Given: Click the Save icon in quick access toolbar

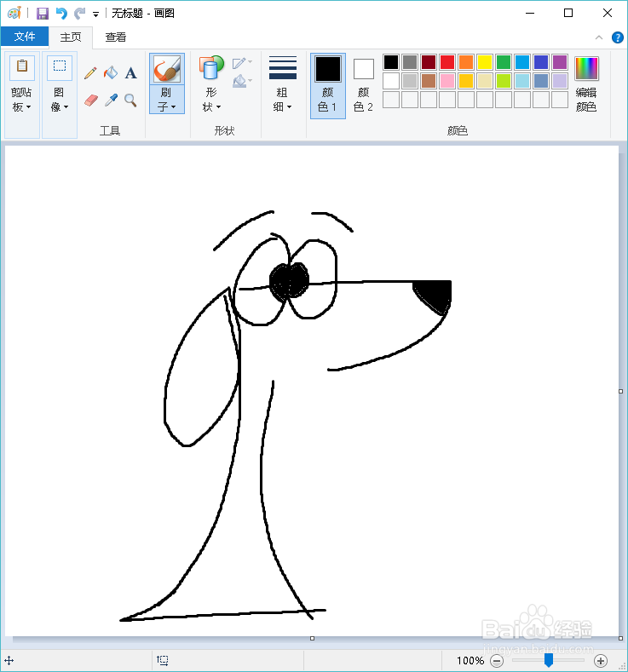Looking at the screenshot, I should (43, 14).
